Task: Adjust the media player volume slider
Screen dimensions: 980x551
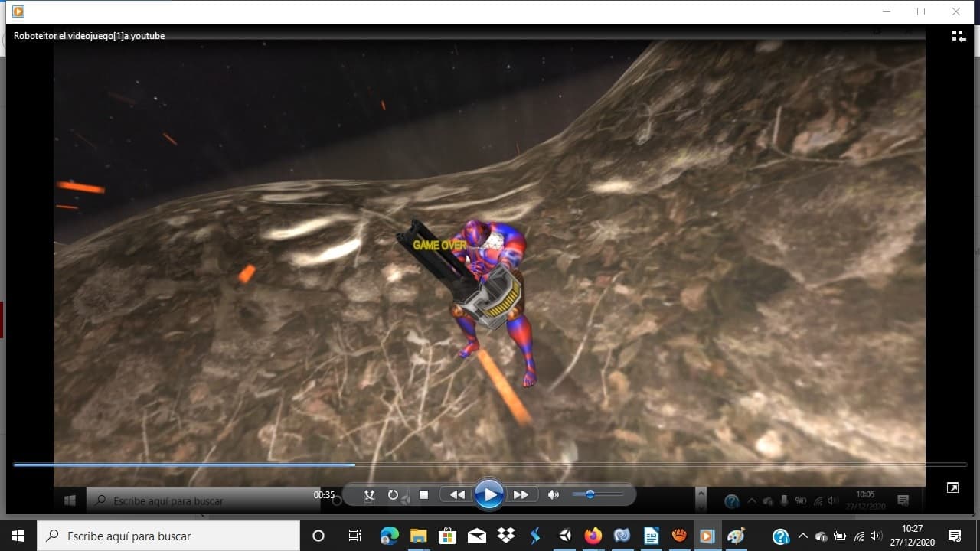Action: pyautogui.click(x=598, y=494)
